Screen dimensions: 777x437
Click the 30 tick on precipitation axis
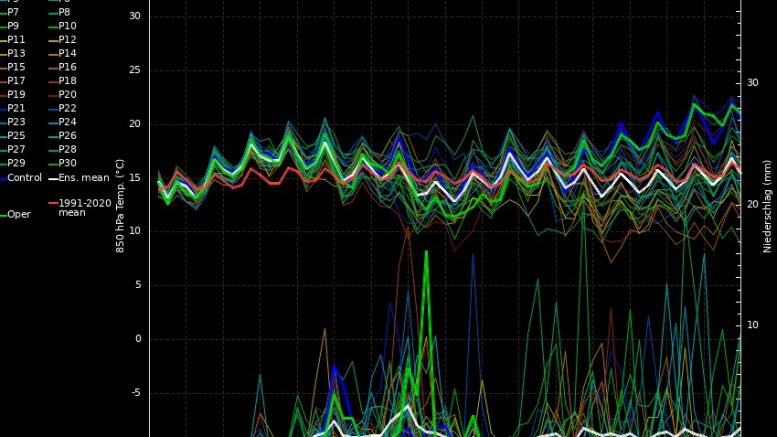click(754, 83)
